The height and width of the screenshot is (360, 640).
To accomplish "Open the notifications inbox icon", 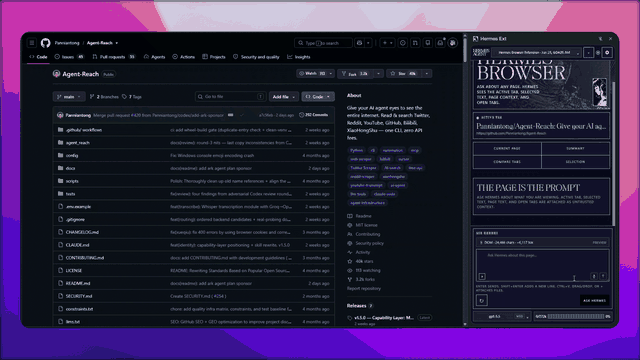I will point(440,43).
